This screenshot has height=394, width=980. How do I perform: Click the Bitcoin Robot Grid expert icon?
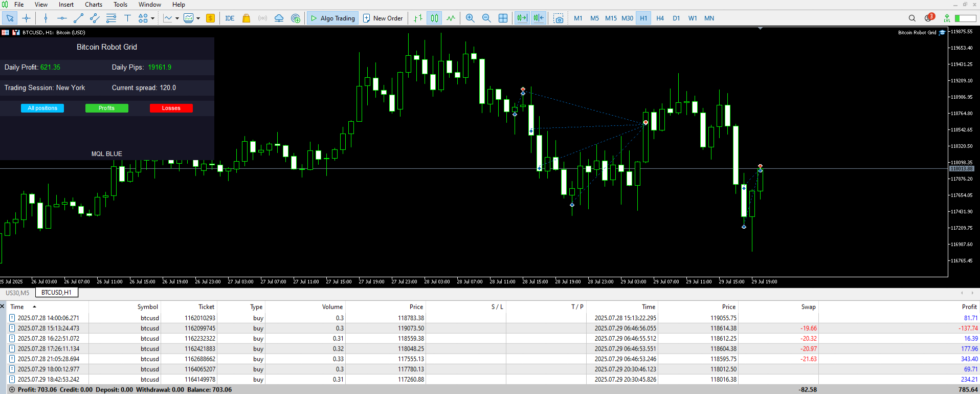pyautogui.click(x=942, y=32)
